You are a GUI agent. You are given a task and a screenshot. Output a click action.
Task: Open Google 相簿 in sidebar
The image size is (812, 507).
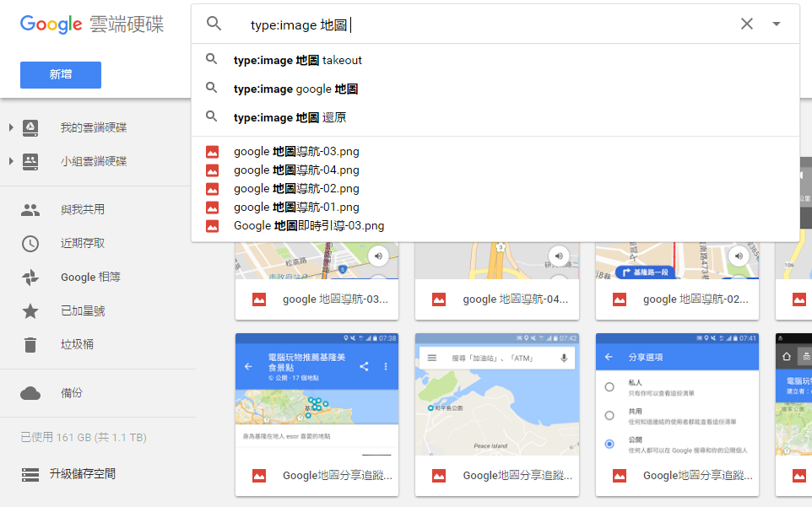click(90, 278)
